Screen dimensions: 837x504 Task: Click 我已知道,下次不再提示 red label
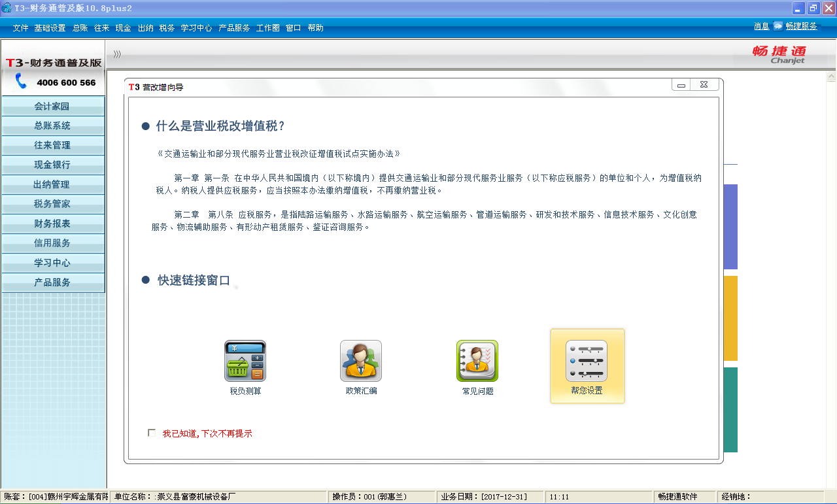coord(207,433)
